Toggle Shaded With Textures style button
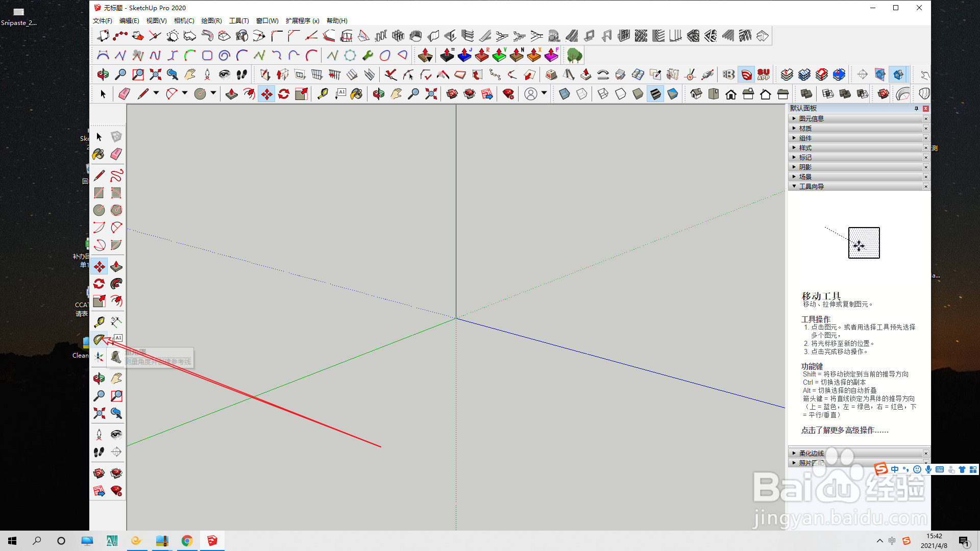This screenshot has height=551, width=980. (x=655, y=94)
